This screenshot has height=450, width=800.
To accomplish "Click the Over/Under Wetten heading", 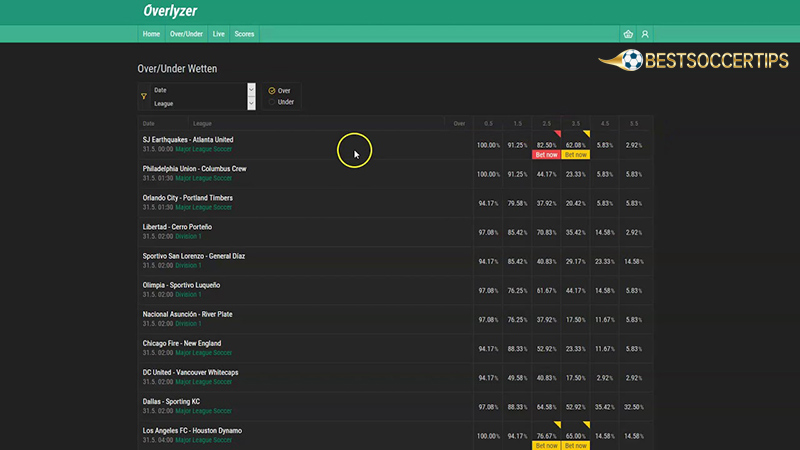I will [177, 68].
